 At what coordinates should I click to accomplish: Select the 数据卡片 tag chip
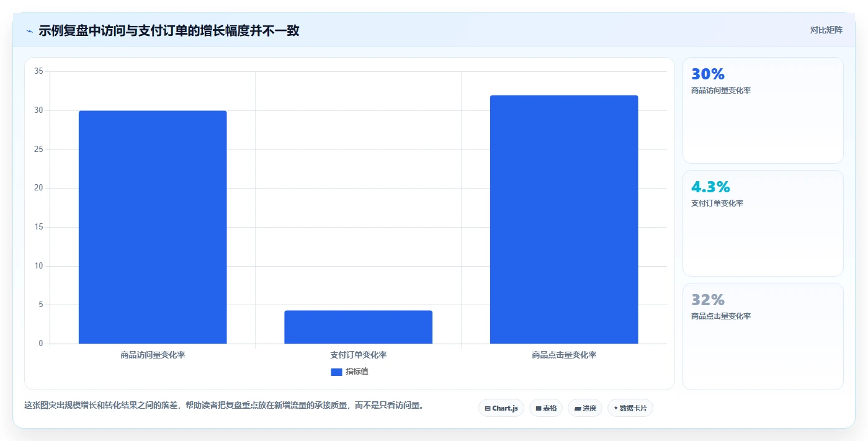pyautogui.click(x=630, y=408)
